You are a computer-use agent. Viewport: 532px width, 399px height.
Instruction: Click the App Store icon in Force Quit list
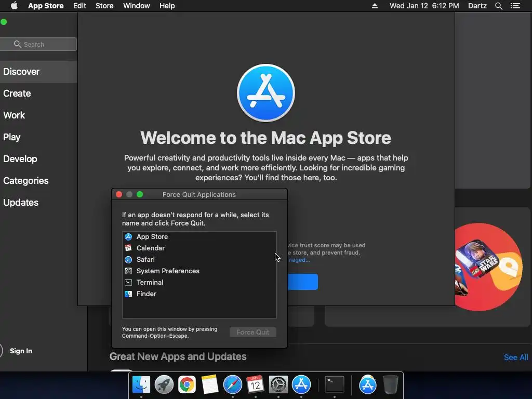pos(128,237)
